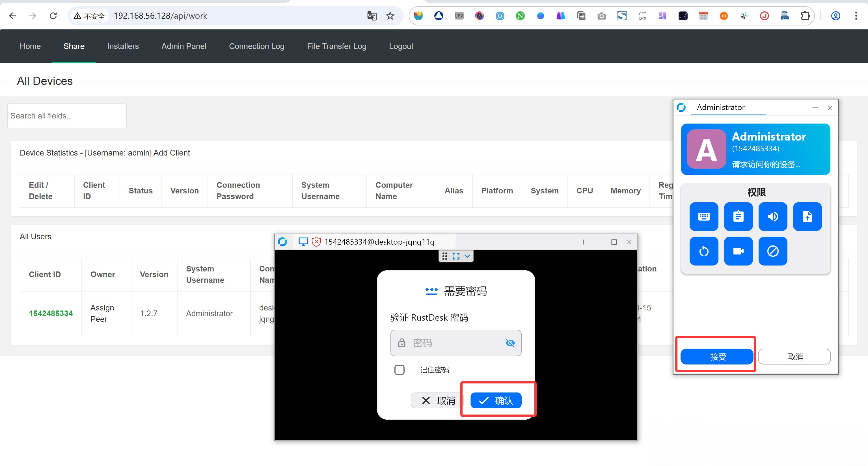Toggle remote restart permission icon
Viewport: 868px width, 466px height.
[703, 251]
